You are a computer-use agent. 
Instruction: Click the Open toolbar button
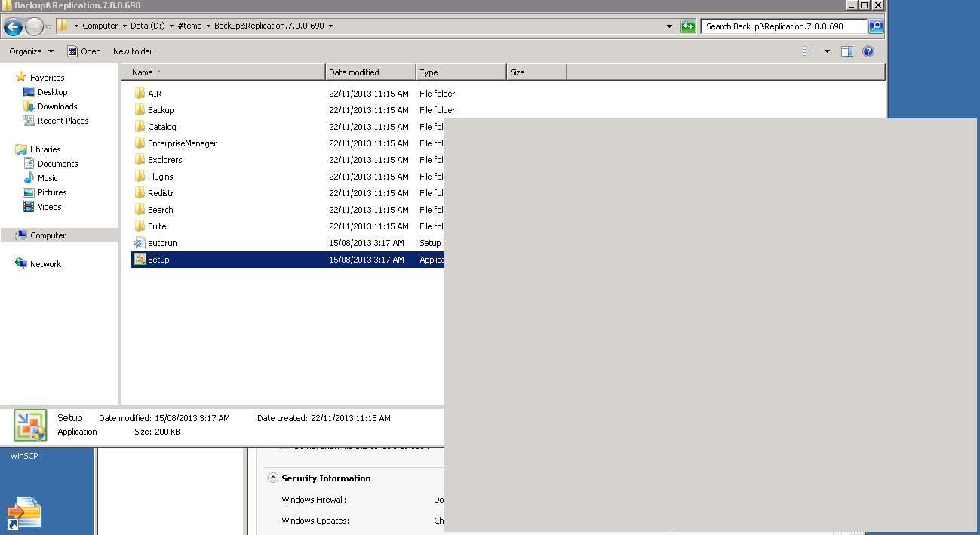tap(84, 51)
